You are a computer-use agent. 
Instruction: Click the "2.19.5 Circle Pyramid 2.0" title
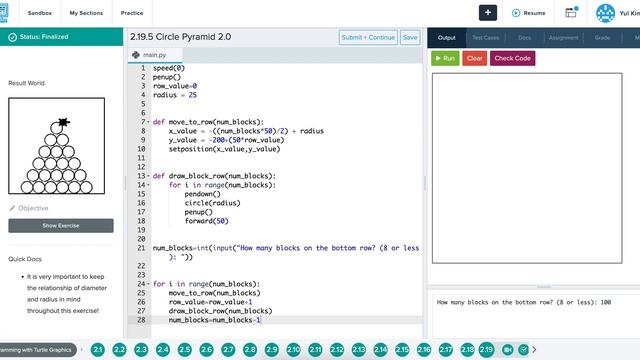coord(180,37)
